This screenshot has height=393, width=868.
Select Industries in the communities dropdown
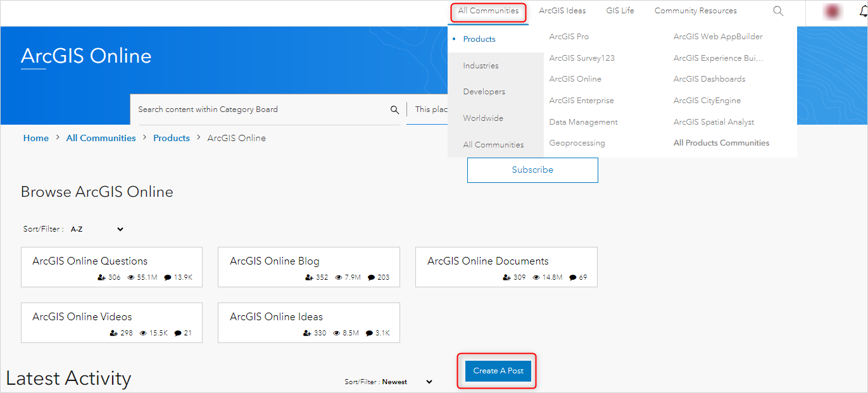point(481,66)
